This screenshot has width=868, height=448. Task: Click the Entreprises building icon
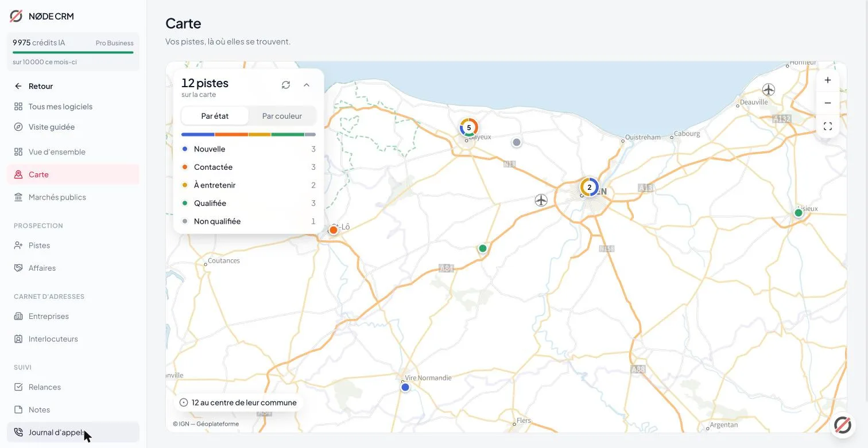click(18, 316)
